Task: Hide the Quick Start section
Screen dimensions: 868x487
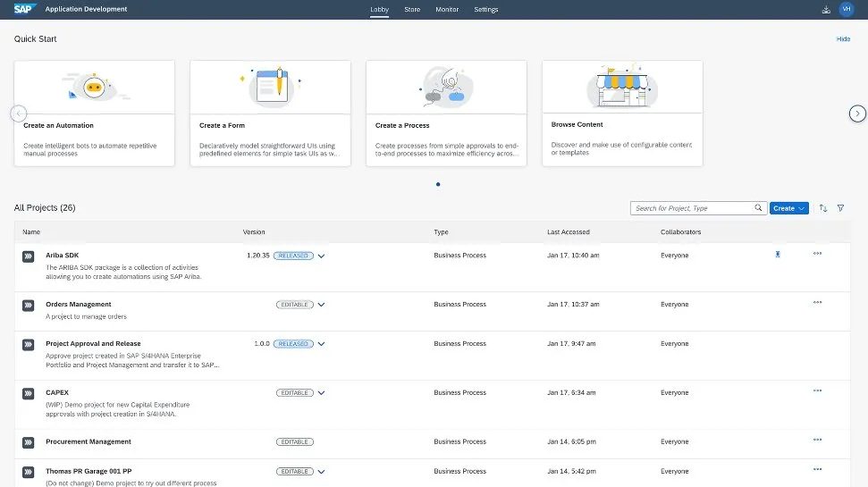Action: point(843,39)
